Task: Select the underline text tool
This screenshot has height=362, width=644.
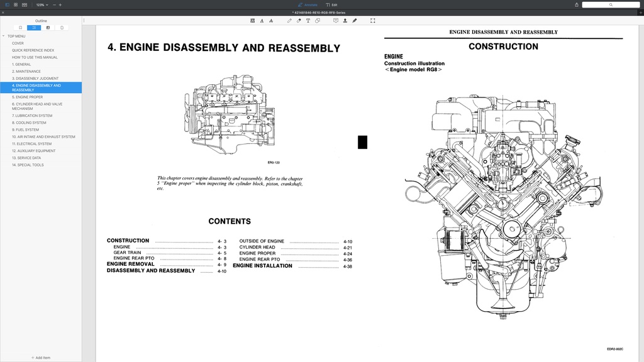Action: point(262,21)
